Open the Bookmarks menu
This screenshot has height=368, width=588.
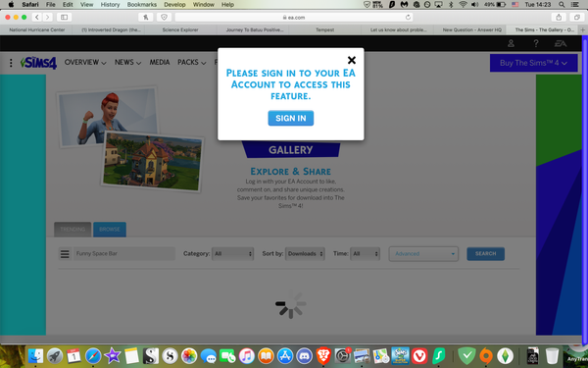point(142,5)
